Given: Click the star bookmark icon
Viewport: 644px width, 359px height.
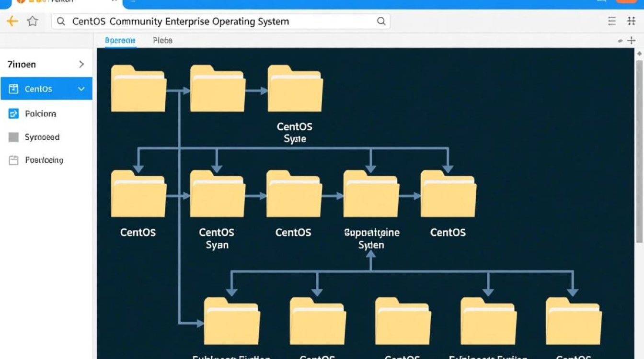Looking at the screenshot, I should pos(32,21).
